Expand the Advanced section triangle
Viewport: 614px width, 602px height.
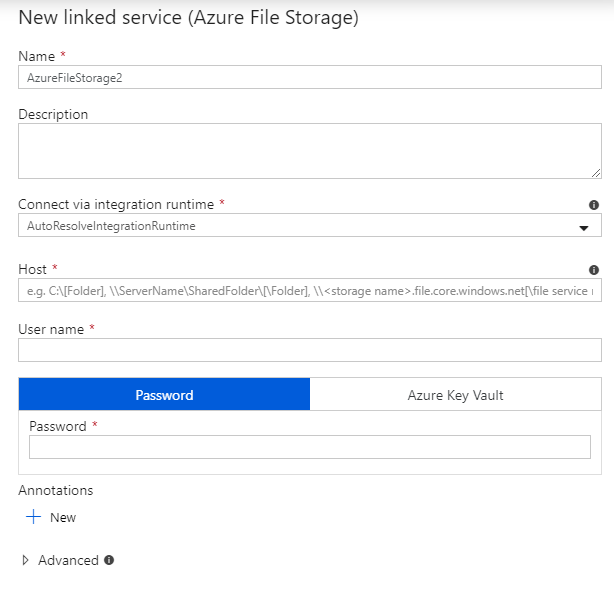coord(25,560)
